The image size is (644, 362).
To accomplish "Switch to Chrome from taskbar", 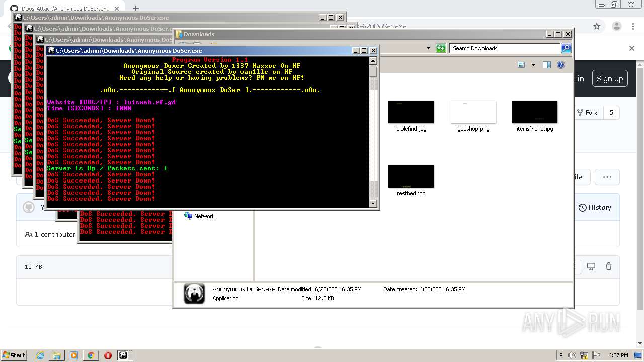I will coord(91,355).
